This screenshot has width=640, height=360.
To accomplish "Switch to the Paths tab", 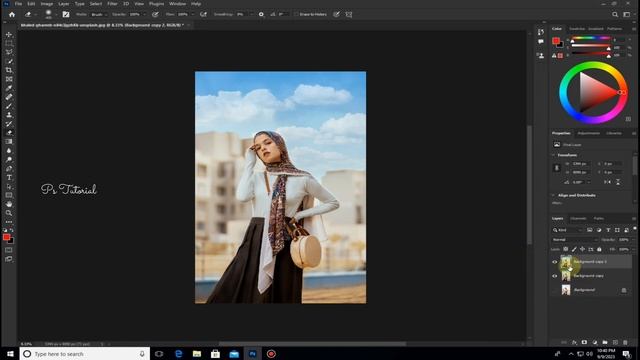I will pos(599,219).
